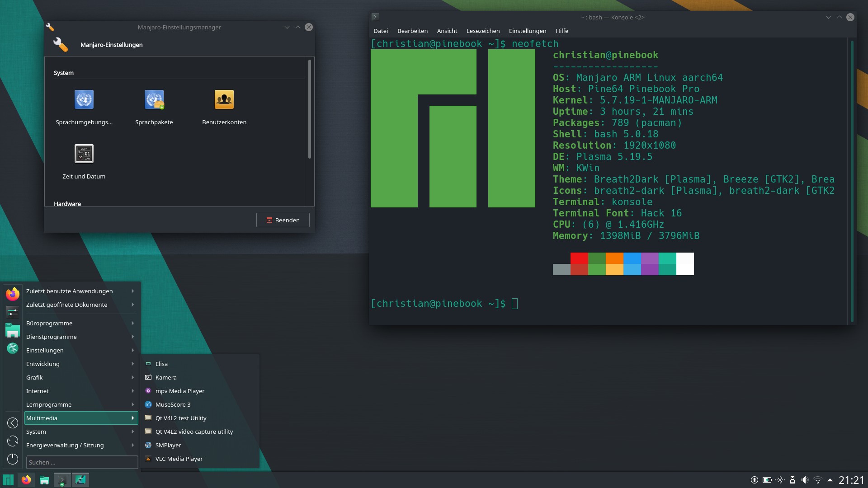Open Ansicht menu in Konsole
The width and height of the screenshot is (868, 488).
(447, 31)
